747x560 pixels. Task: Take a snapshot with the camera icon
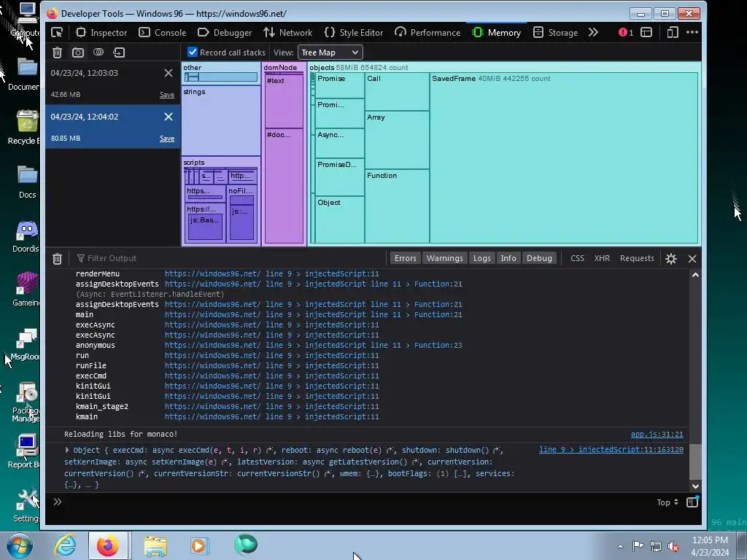(77, 52)
